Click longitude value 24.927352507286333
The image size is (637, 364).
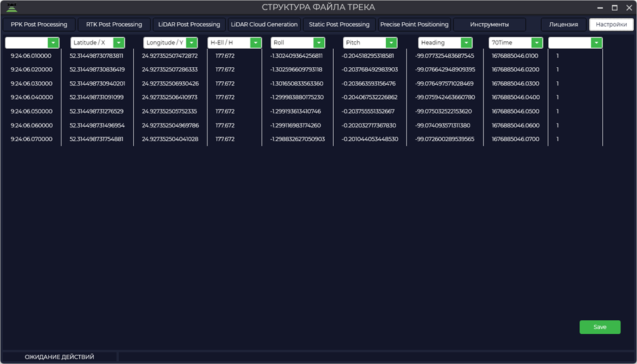[x=170, y=70]
